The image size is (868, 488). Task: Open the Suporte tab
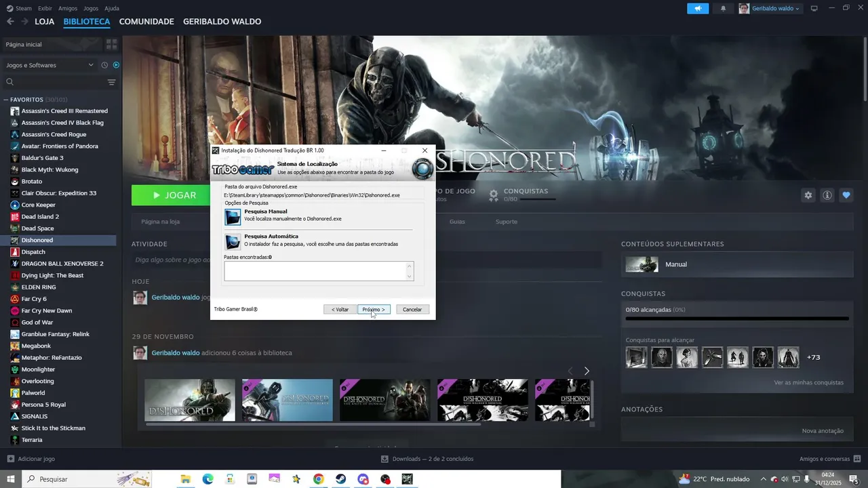[507, 222]
